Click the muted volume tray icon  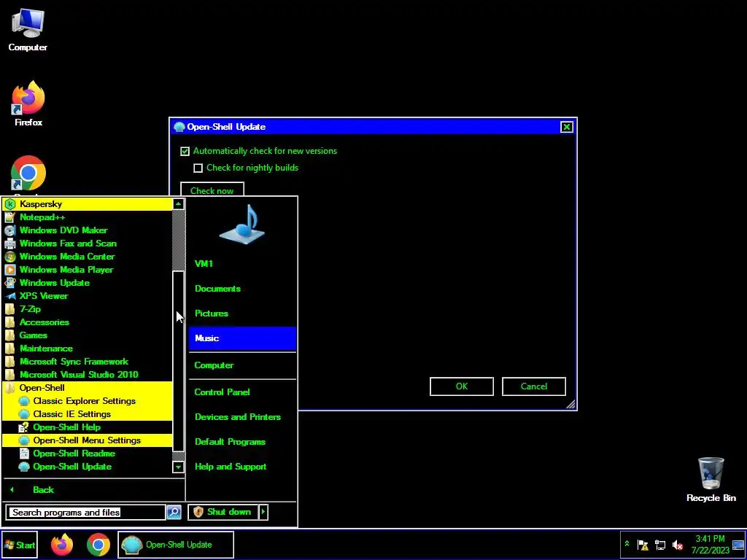(x=677, y=545)
